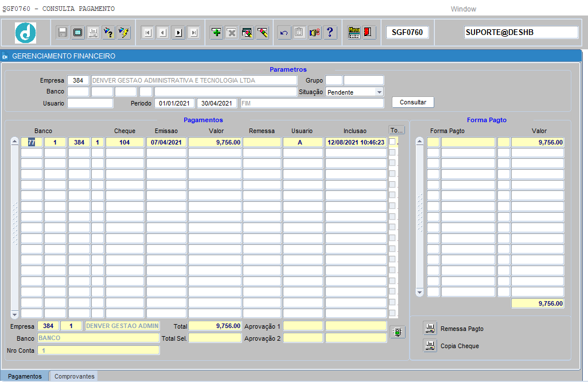
Task: Go to the first record
Action: (148, 33)
